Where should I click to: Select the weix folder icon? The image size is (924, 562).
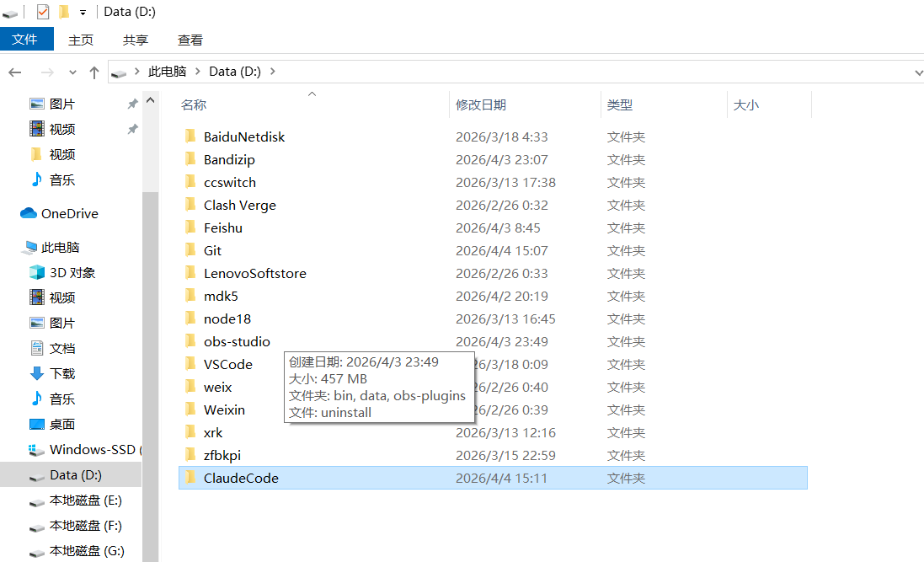(190, 387)
